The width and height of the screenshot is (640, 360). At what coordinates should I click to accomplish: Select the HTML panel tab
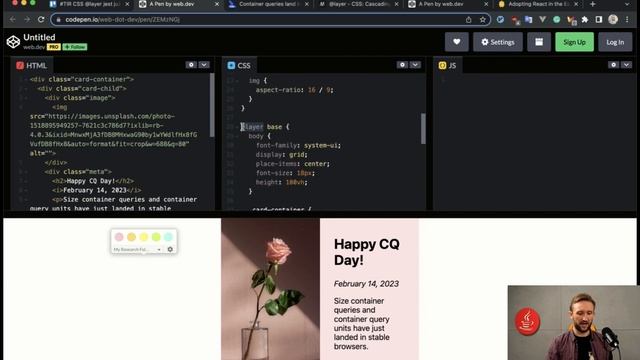click(32, 65)
